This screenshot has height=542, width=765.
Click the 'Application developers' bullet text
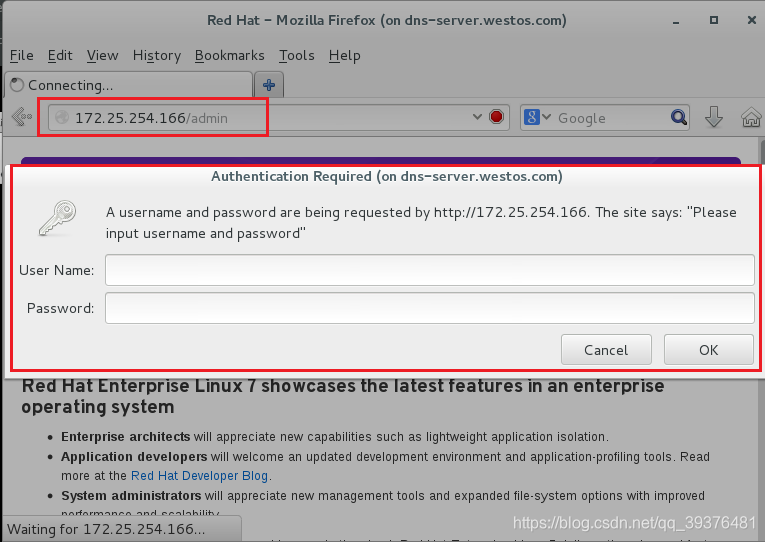(x=134, y=457)
